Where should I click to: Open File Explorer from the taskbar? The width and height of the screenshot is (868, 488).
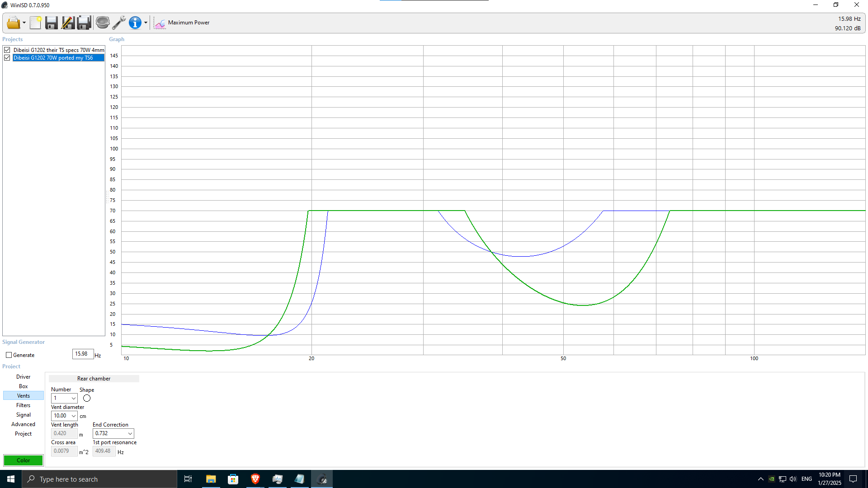211,479
